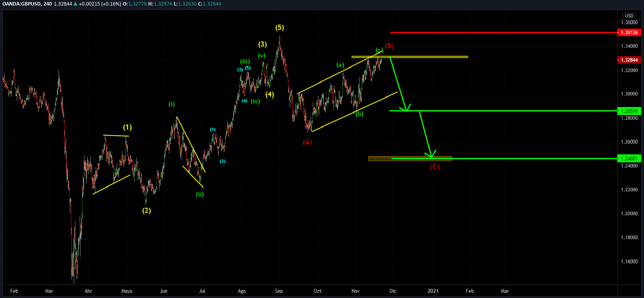This screenshot has width=644, height=298.
Task: Select the green (c) wave label
Action: pyautogui.click(x=379, y=50)
